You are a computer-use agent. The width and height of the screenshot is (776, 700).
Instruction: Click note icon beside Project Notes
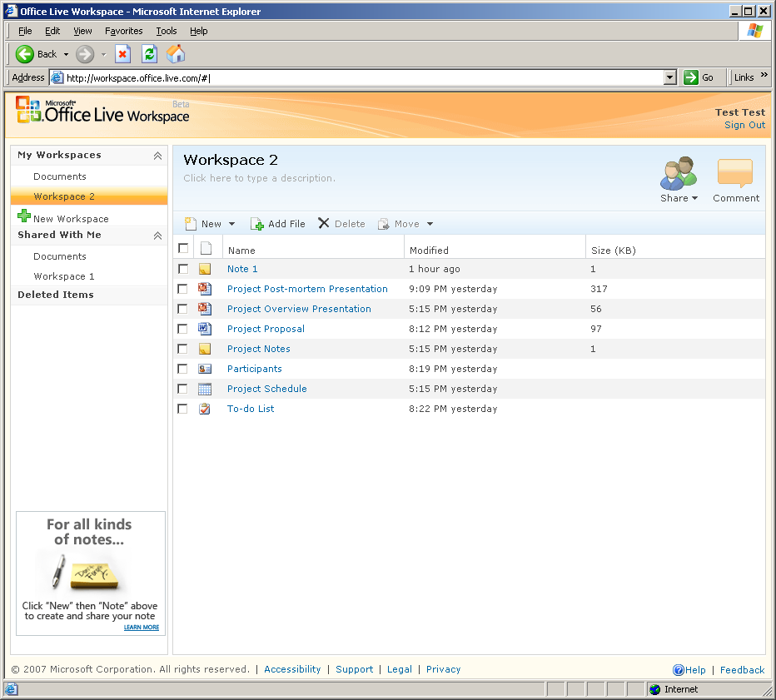pos(205,349)
